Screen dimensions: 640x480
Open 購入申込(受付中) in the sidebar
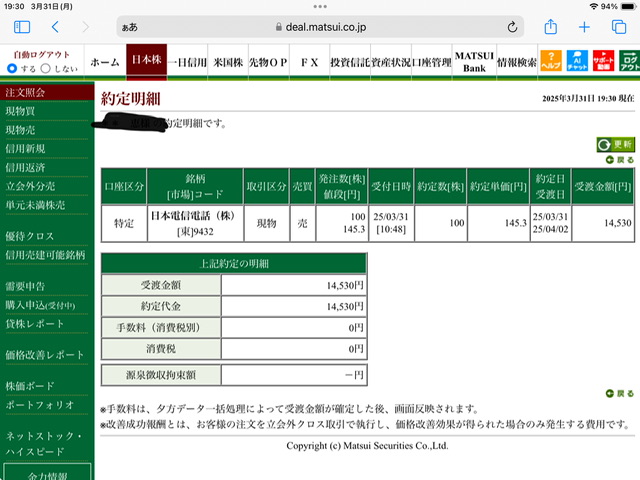pos(40,305)
